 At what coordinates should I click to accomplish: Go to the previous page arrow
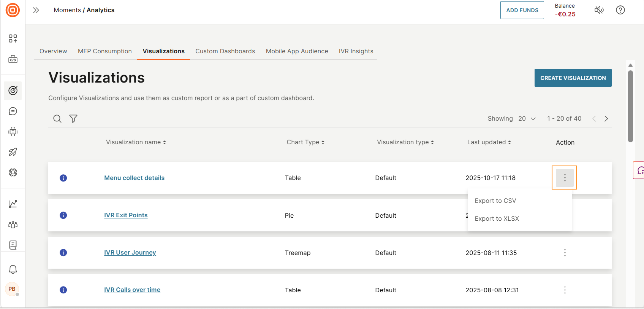coord(594,119)
